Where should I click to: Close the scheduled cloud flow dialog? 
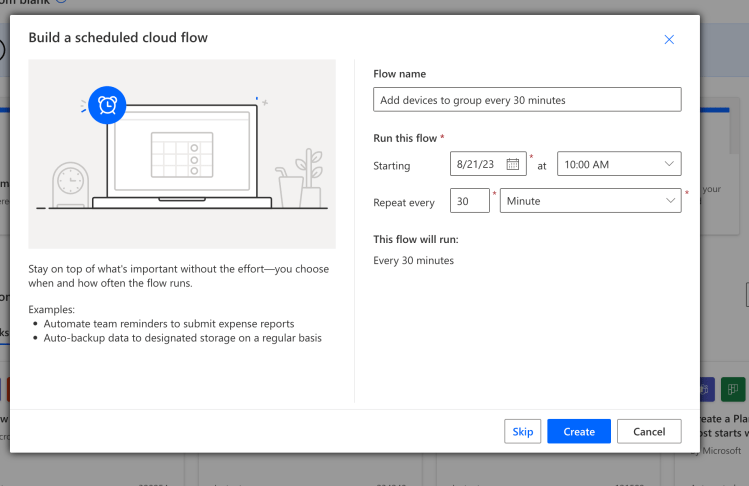pos(669,39)
